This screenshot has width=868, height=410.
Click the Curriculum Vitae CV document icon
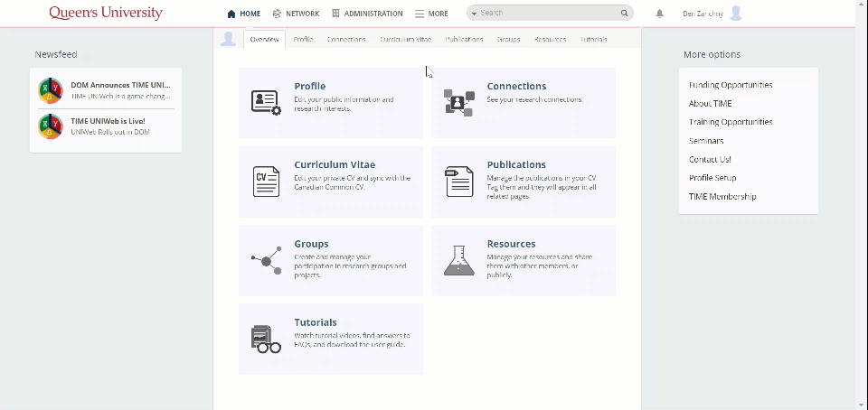[x=266, y=182]
